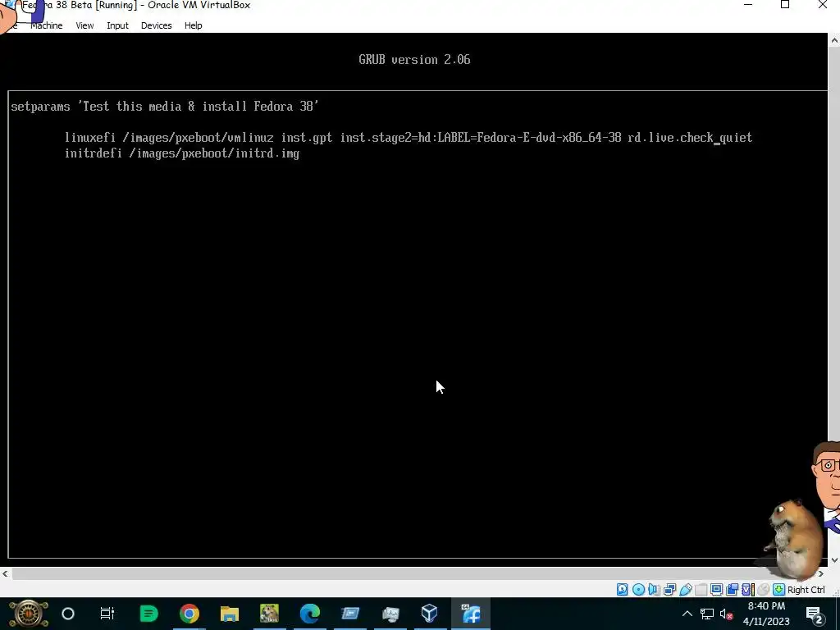Viewport: 840px width, 630px height.
Task: Show hidden tray icons chevron
Action: pyautogui.click(x=687, y=614)
